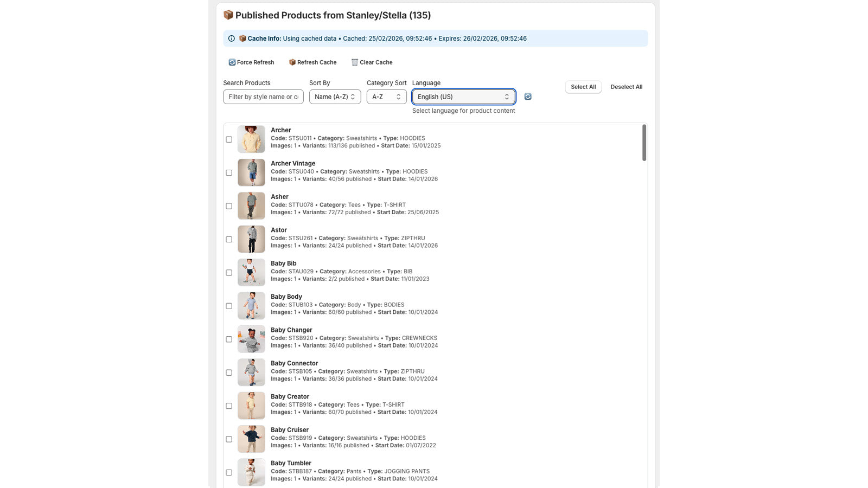Open the Language English (US) dropdown
Screen dimensions: 868x488
(463, 97)
